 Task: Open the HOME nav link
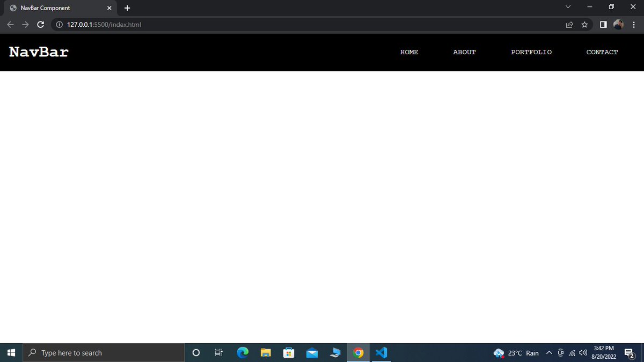[409, 52]
